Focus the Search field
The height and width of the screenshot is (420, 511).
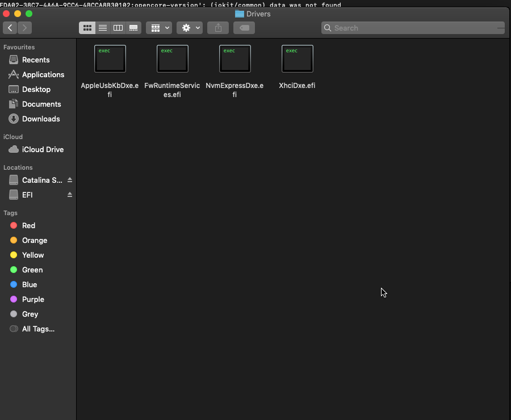click(413, 28)
